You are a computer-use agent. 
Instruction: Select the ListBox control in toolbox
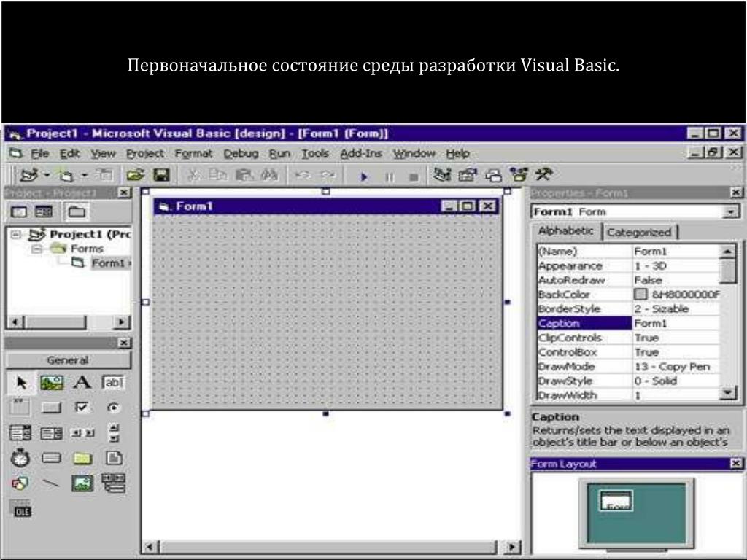click(x=51, y=433)
